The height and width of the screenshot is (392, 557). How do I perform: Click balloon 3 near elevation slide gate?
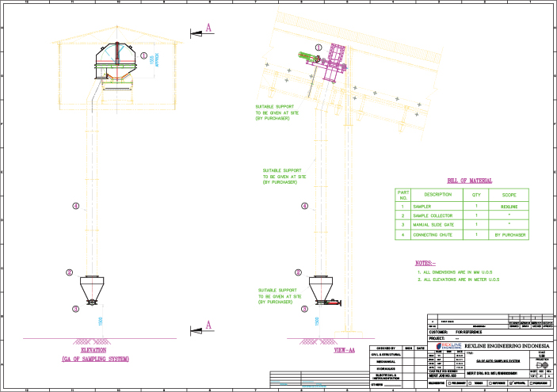75,310
